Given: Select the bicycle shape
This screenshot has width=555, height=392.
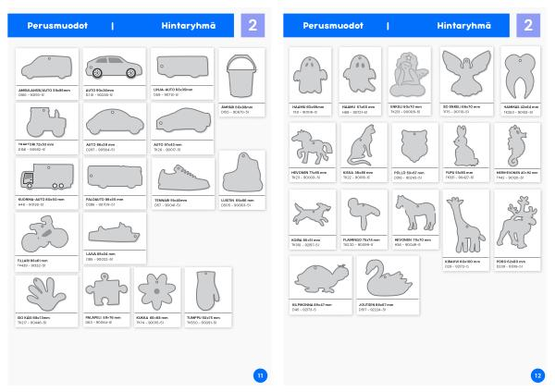Looking at the screenshot, I should pos(44,234).
